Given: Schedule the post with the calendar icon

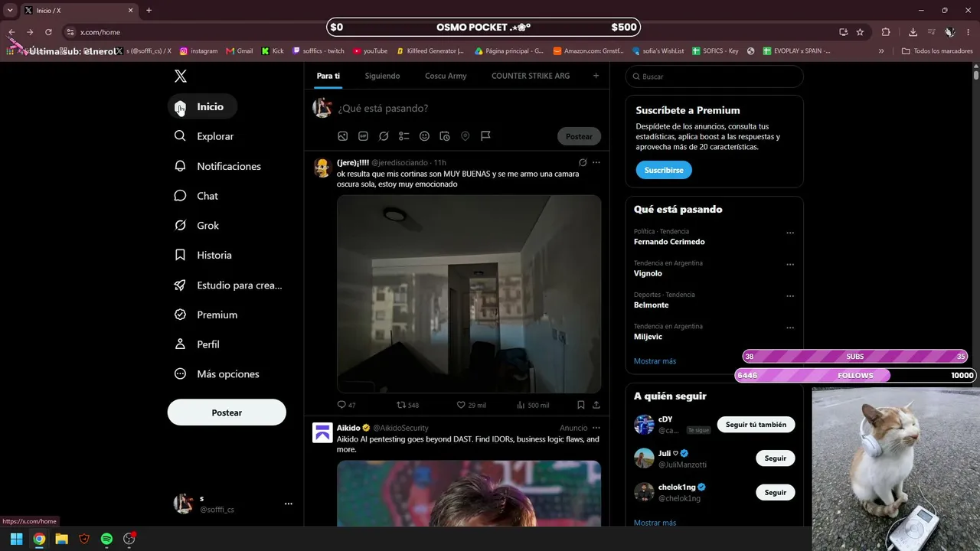Looking at the screenshot, I should 445,136.
